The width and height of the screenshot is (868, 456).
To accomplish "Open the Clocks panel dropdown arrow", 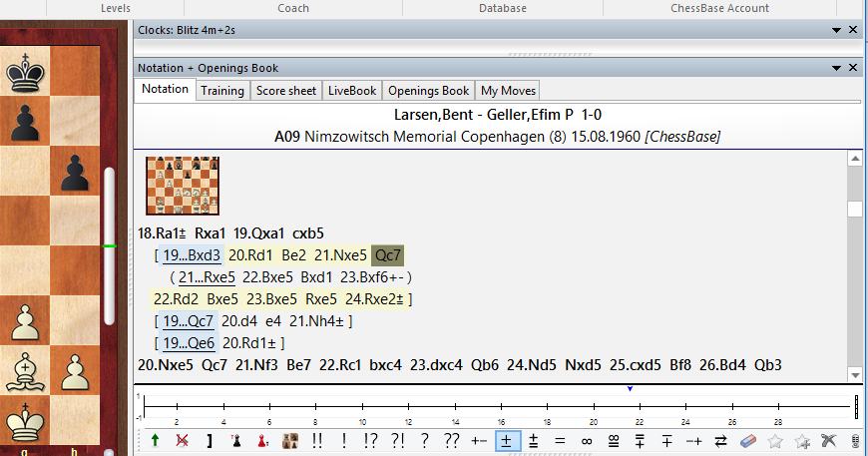I will [837, 30].
